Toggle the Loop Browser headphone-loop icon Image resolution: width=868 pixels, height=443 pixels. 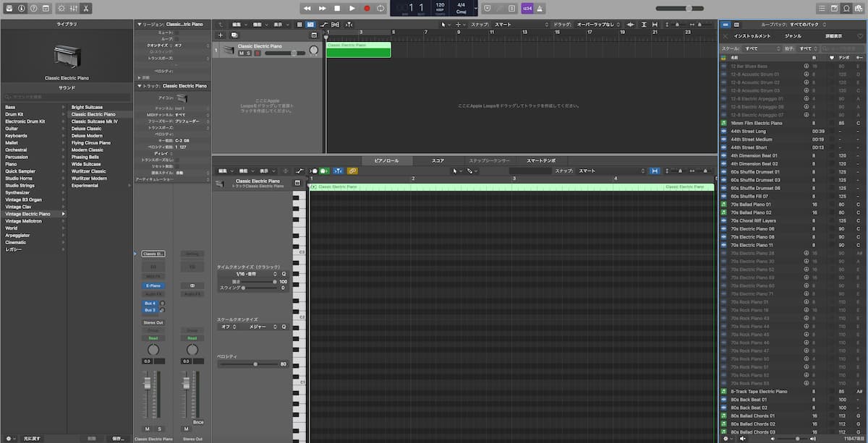846,8
